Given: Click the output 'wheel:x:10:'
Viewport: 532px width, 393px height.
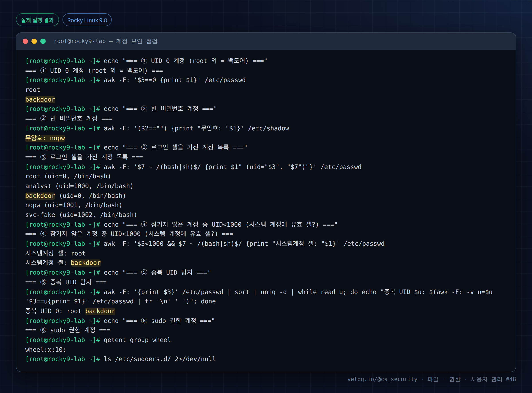Looking at the screenshot, I should [46, 350].
